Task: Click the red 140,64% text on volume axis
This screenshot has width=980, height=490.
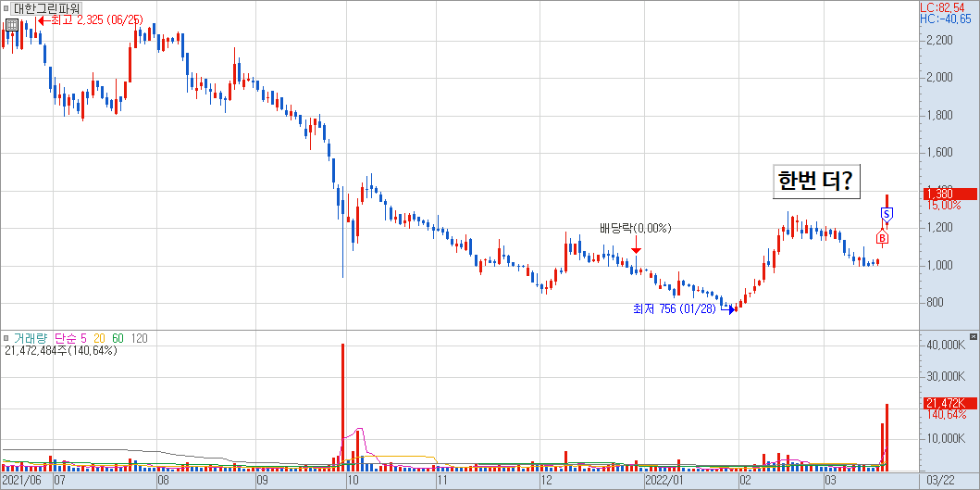Action: tap(947, 414)
